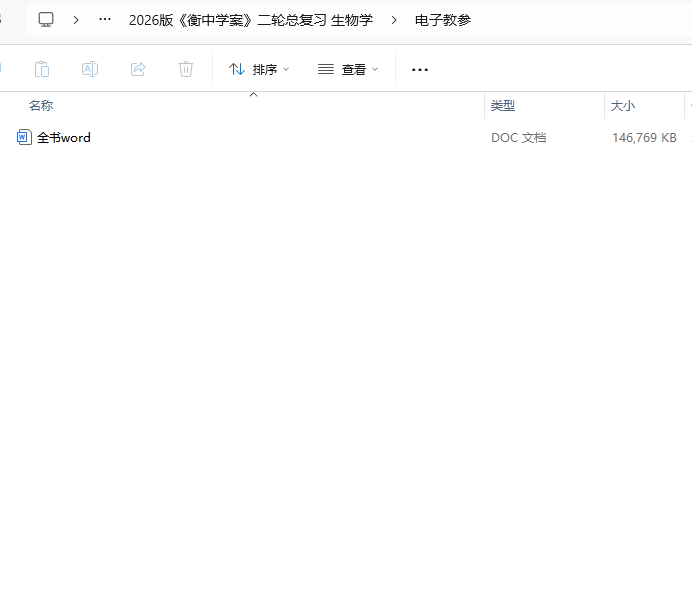Image resolution: width=692 pixels, height=613 pixels.
Task: Click the Share icon in the toolbar
Action: 138,69
